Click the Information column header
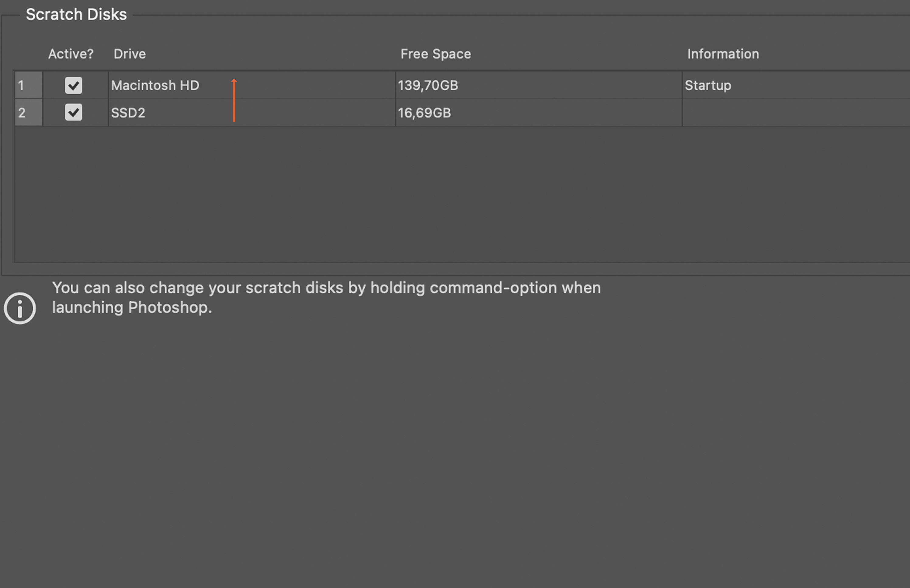This screenshot has width=910, height=588. coord(723,54)
